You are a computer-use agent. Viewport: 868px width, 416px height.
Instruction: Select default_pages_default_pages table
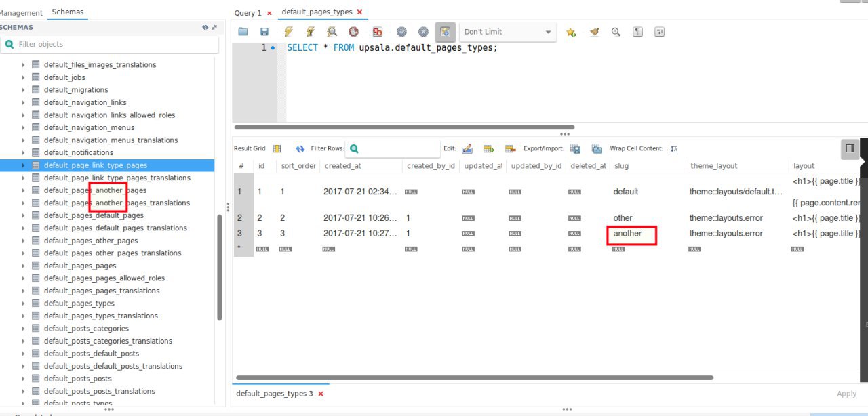(x=94, y=215)
